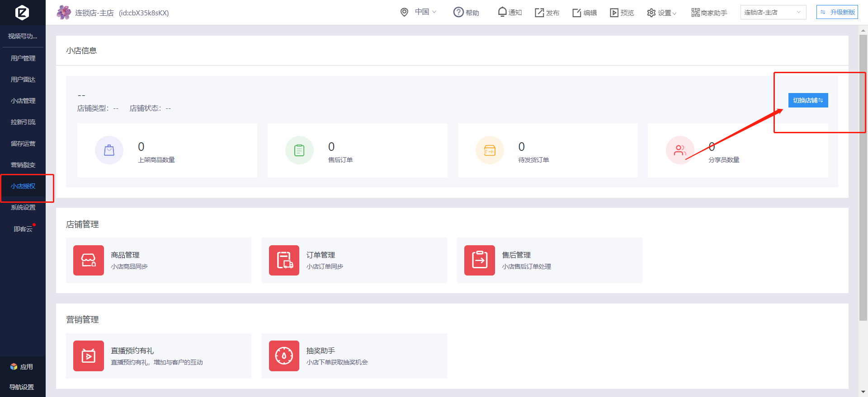Viewport: 868px width, 397px height.
Task: Click the vertical scrollbar thumb
Action: (863, 178)
